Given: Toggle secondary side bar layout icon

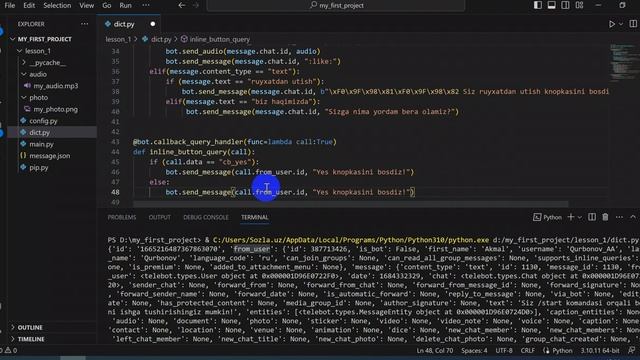Looking at the screenshot, I should pyautogui.click(x=565, y=5).
